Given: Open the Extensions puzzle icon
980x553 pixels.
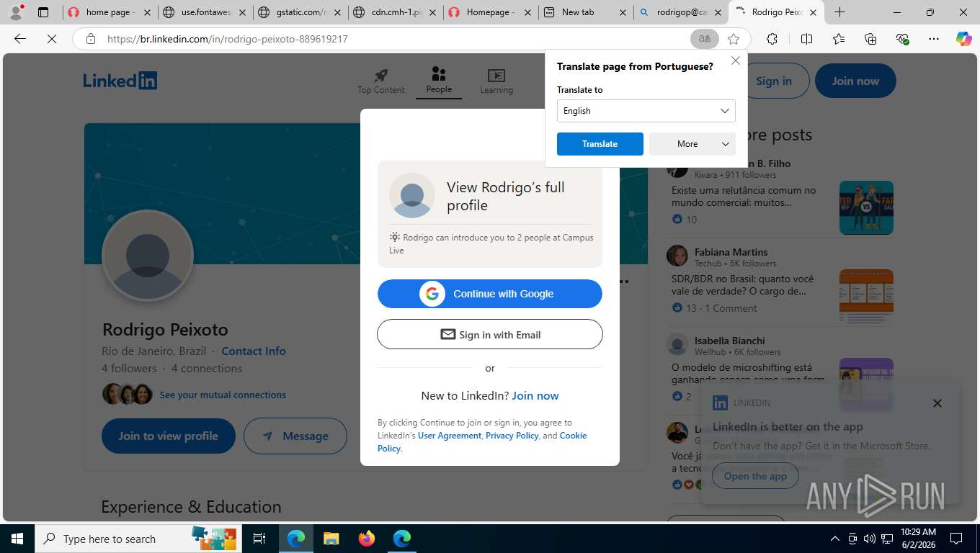Looking at the screenshot, I should (772, 39).
